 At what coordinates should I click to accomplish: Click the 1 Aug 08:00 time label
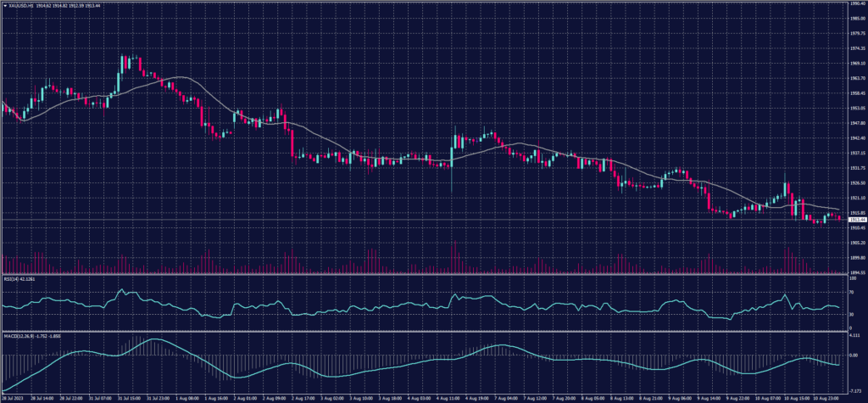186,397
